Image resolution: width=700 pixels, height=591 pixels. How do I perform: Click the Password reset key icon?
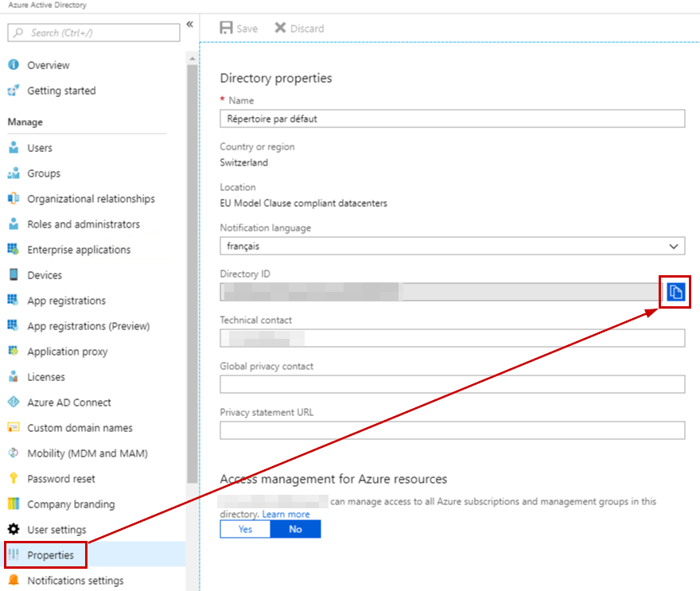click(x=14, y=478)
